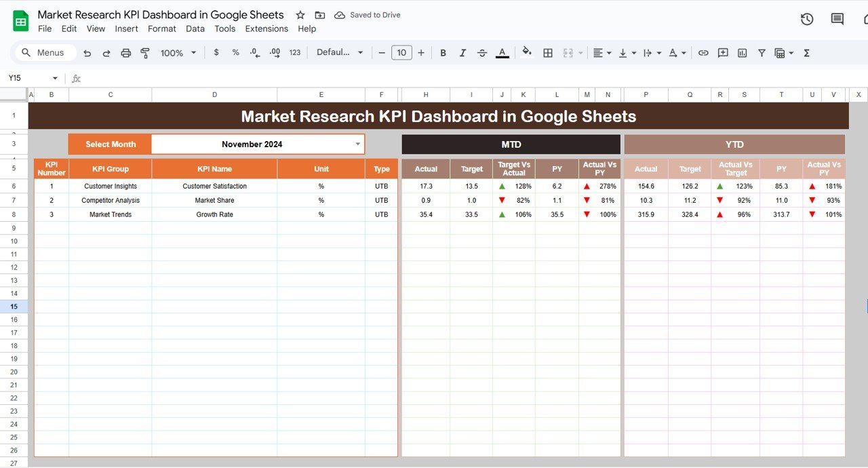Format as percent
Screen dimensions: 868x468
235,52
